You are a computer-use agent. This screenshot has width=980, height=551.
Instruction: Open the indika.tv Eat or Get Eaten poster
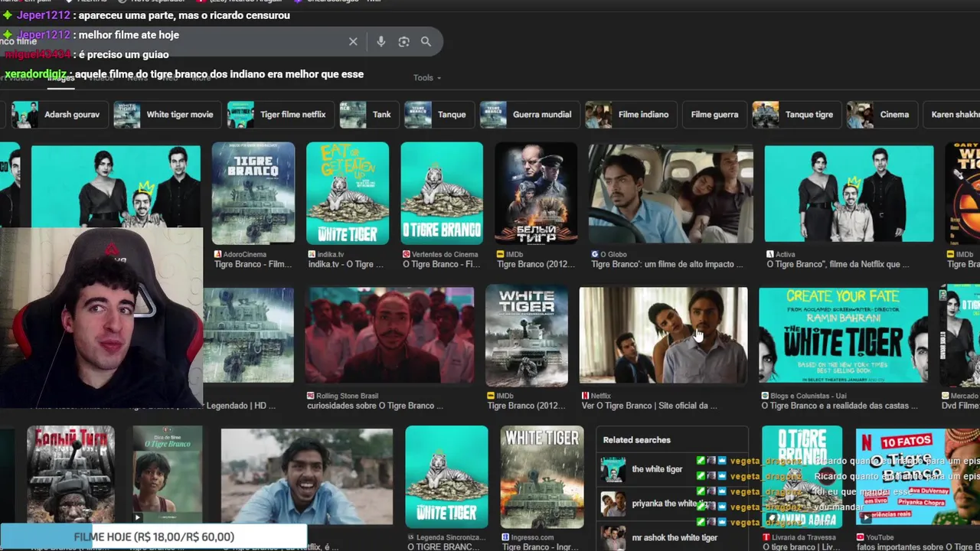348,193
